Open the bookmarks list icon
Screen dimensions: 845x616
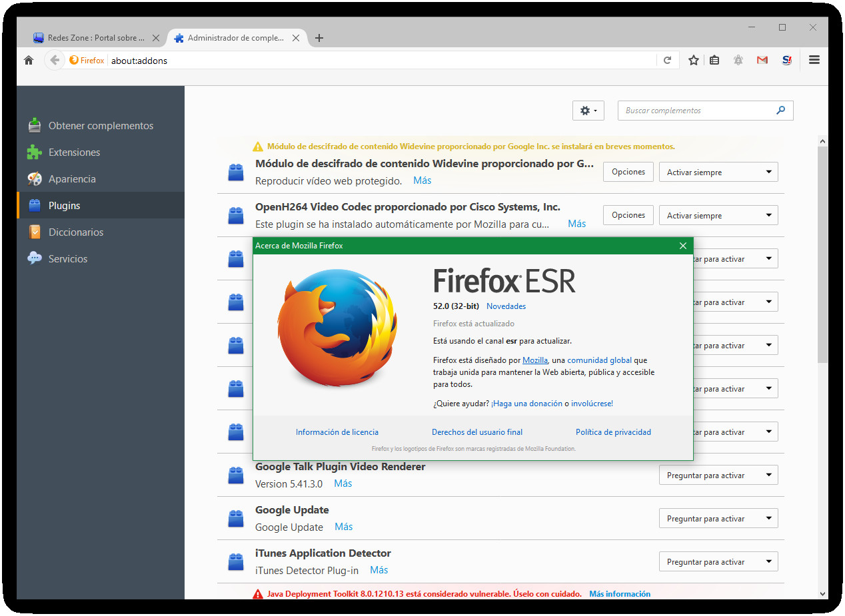[714, 60]
